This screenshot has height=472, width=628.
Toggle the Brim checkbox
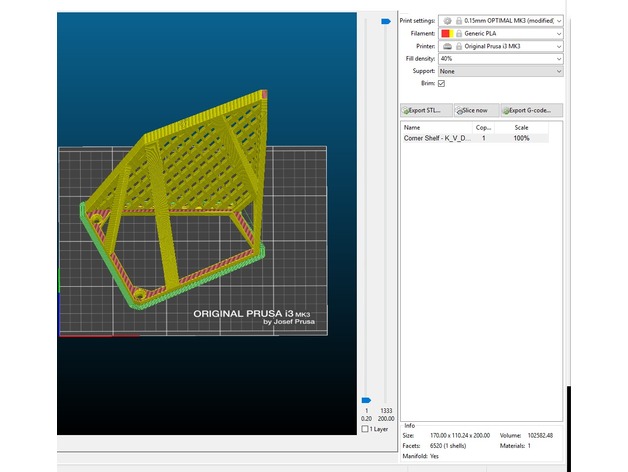coord(441,83)
